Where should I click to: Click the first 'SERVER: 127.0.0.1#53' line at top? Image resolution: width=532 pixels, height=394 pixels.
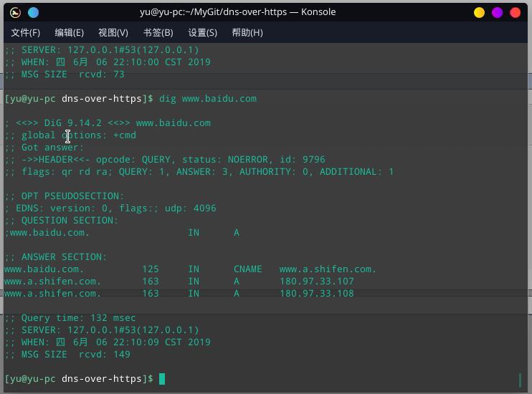[x=102, y=50]
